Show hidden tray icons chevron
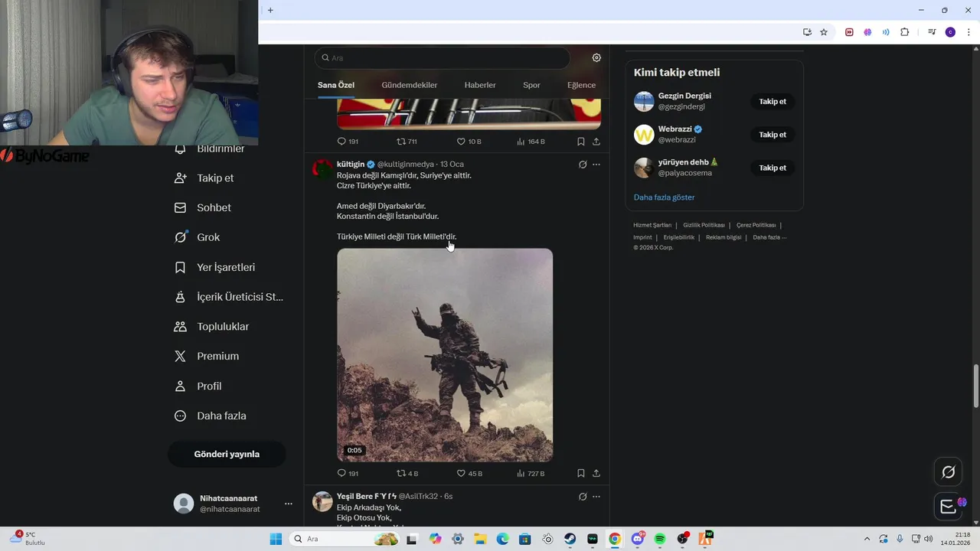This screenshot has height=551, width=980. point(867,539)
